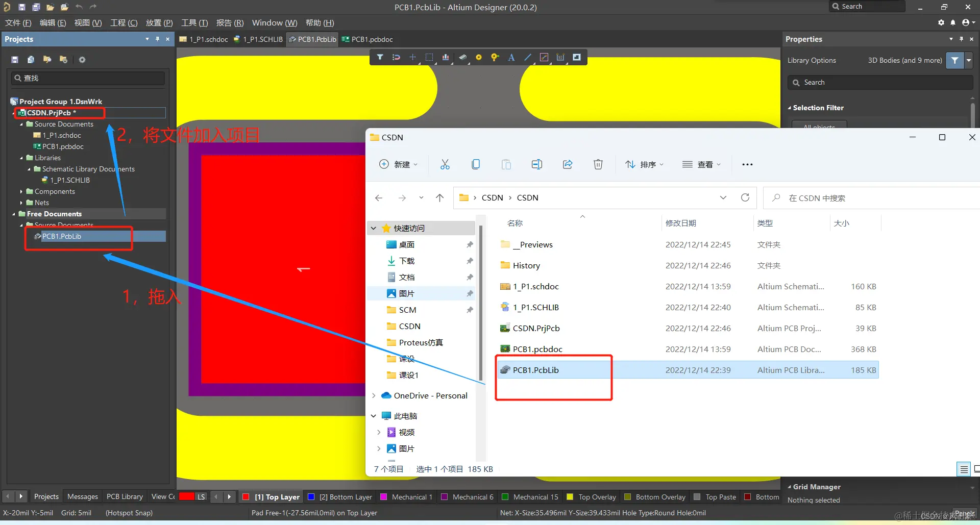Click the Projects panel settings gear
Screen dimensions: 980x525
pyautogui.click(x=82, y=60)
